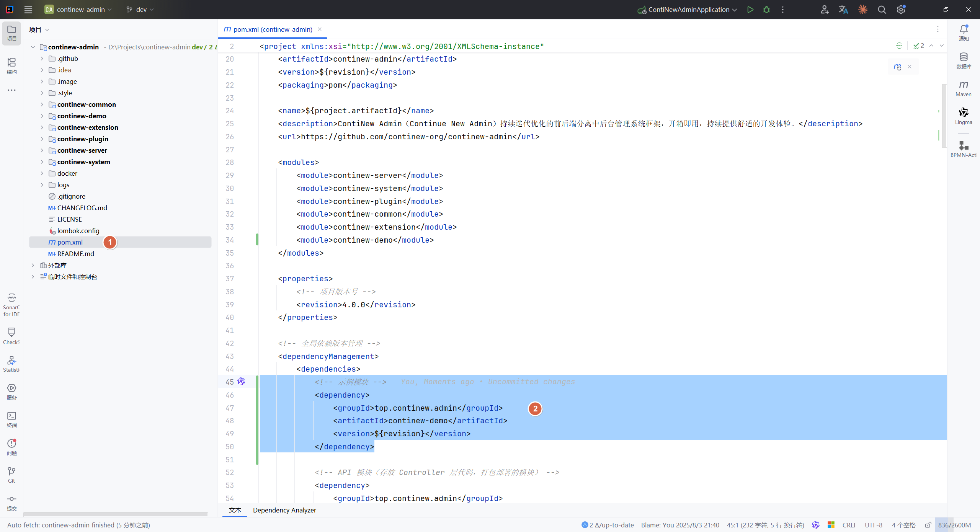Open the orange AI assistant icon
The image size is (980, 532).
(x=862, y=10)
